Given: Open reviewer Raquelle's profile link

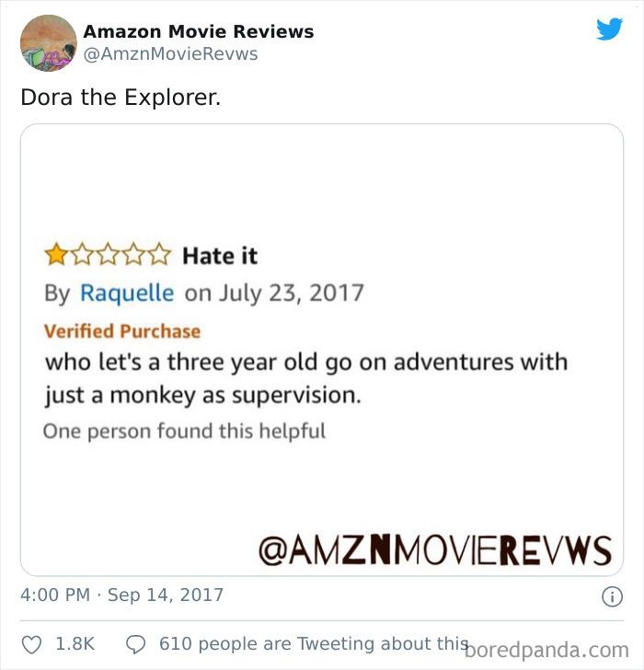Looking at the screenshot, I should (127, 294).
